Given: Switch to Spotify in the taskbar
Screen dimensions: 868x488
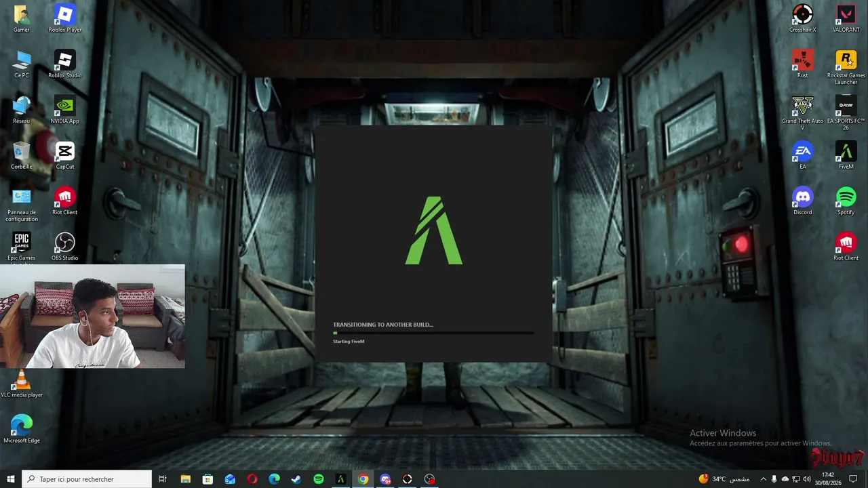Looking at the screenshot, I should coord(319,479).
